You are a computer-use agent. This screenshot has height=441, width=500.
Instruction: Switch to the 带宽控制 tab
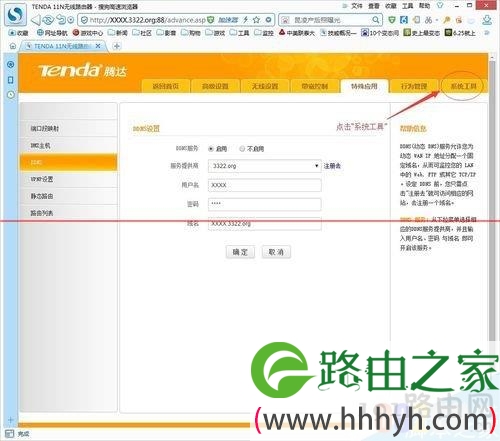(315, 86)
